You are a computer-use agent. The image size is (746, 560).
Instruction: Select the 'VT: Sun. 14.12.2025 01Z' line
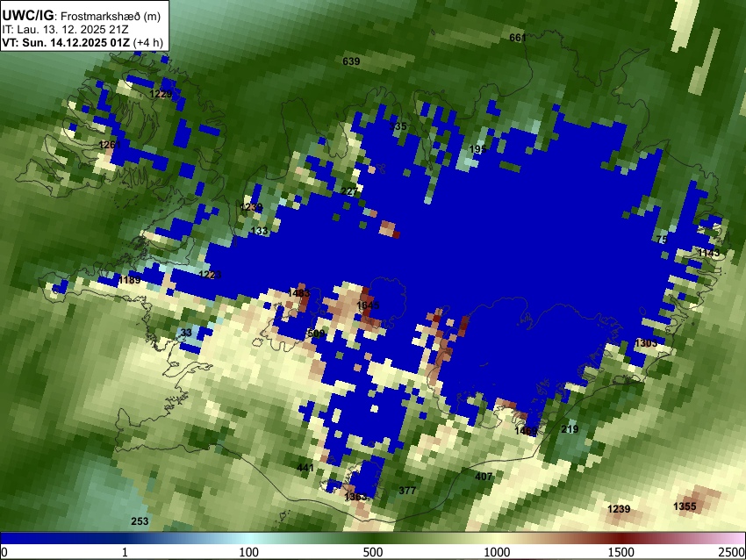66,42
